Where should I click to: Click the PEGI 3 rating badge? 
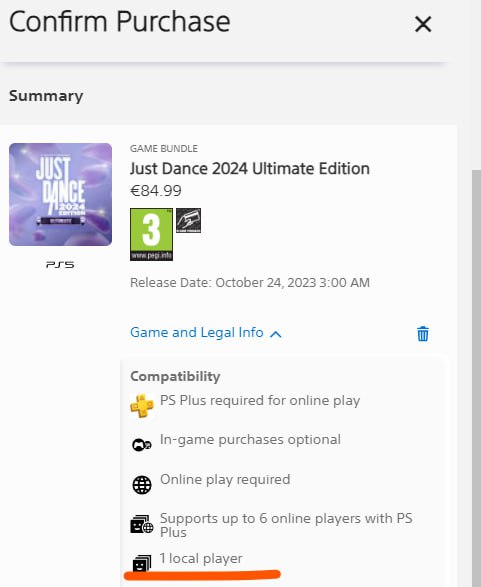pyautogui.click(x=151, y=234)
